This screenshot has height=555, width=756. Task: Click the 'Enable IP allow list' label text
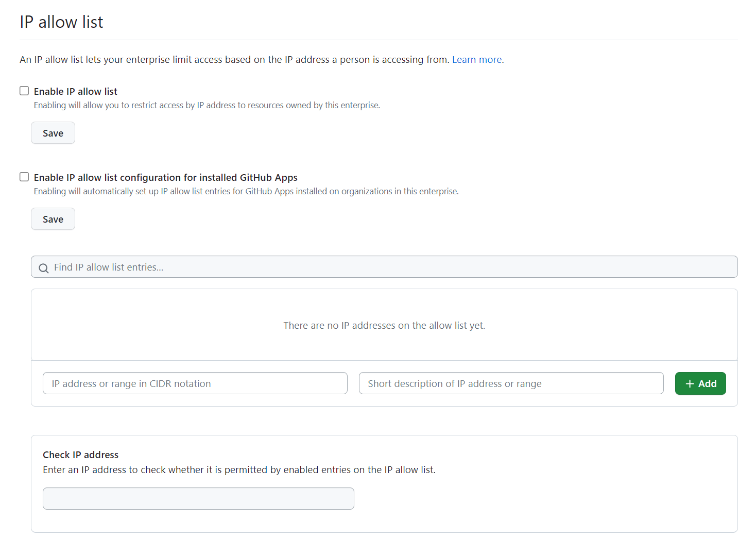click(x=76, y=91)
